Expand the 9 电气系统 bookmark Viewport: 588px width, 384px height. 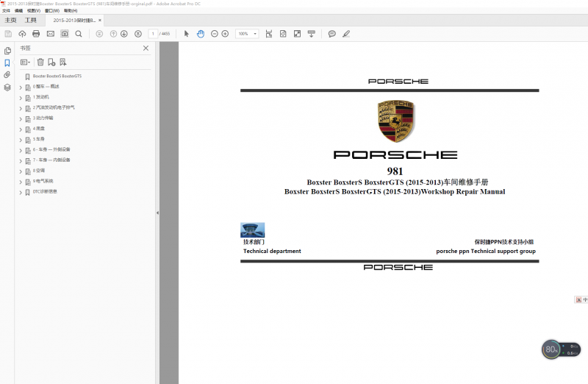21,182
